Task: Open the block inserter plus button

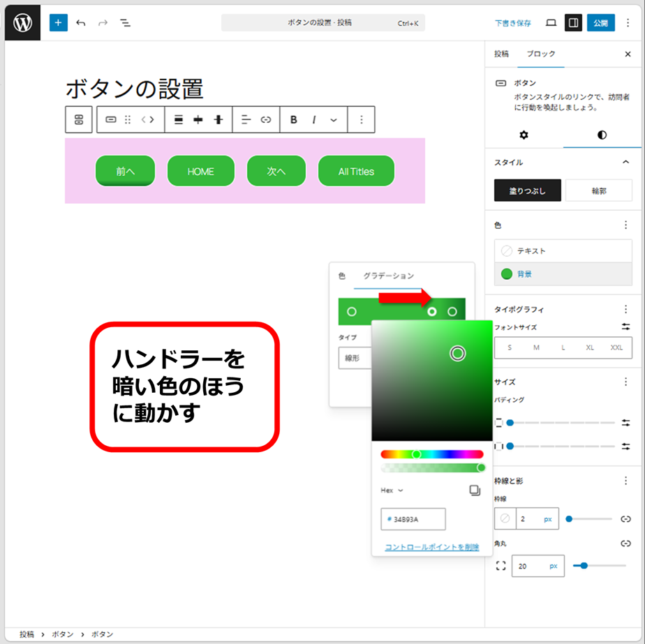Action: [58, 23]
